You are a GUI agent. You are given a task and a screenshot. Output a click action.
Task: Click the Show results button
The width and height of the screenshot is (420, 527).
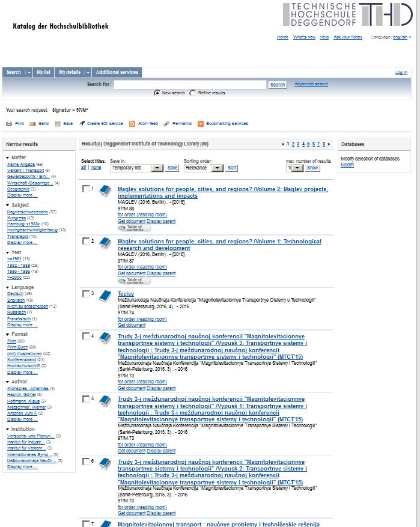coord(312,168)
